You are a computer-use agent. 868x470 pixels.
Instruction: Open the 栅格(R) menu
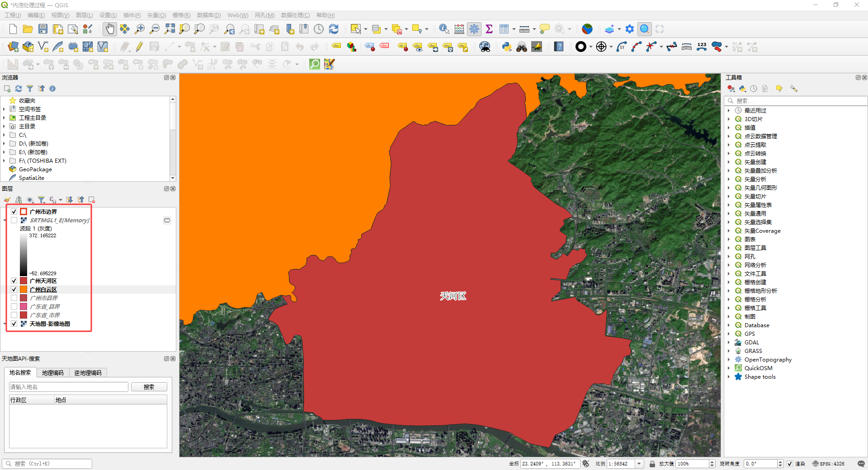(x=181, y=15)
